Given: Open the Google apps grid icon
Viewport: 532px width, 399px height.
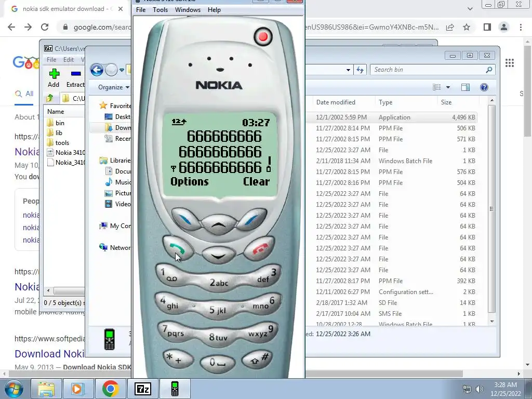Looking at the screenshot, I should (509, 63).
